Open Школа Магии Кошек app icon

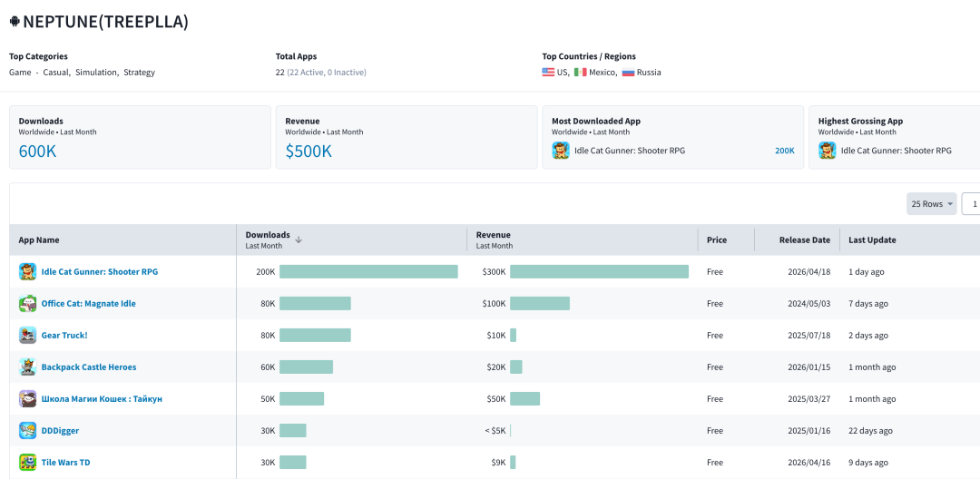coord(27,398)
